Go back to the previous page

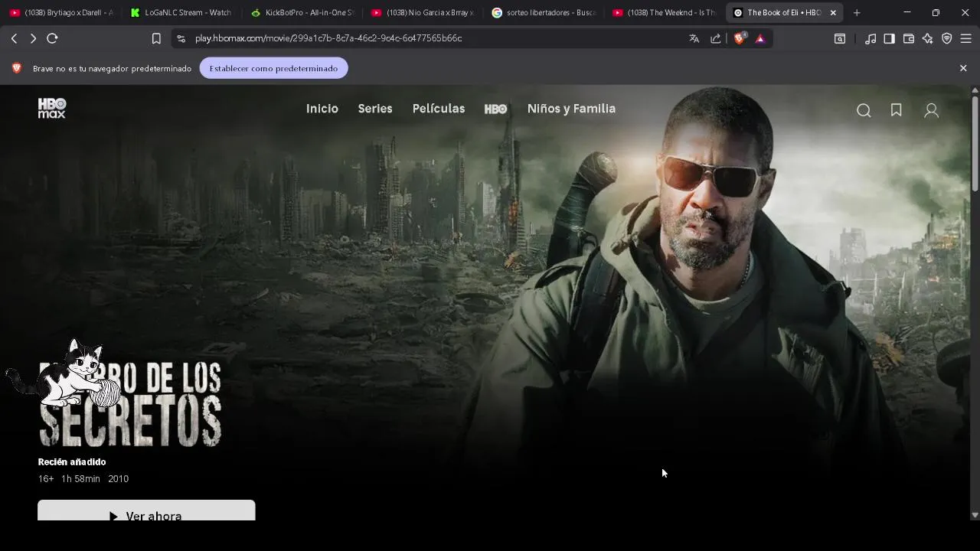pyautogui.click(x=14, y=38)
